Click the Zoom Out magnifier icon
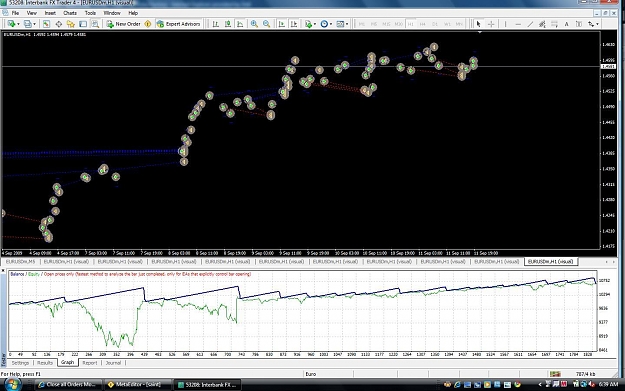This screenshot has height=391, width=625. click(266, 24)
